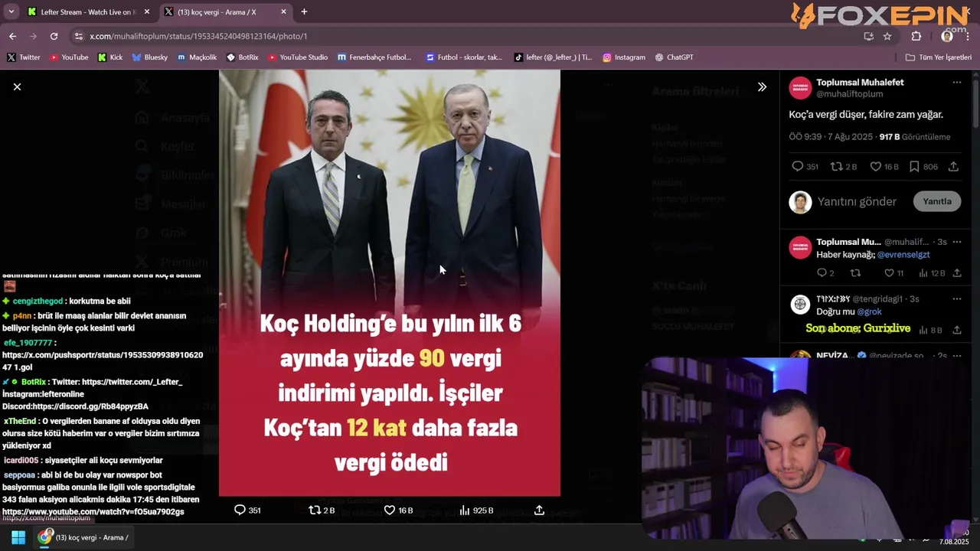This screenshot has height=551, width=980.
Task: Open the Toplumsal Muhalefet profile name
Action: tap(860, 82)
